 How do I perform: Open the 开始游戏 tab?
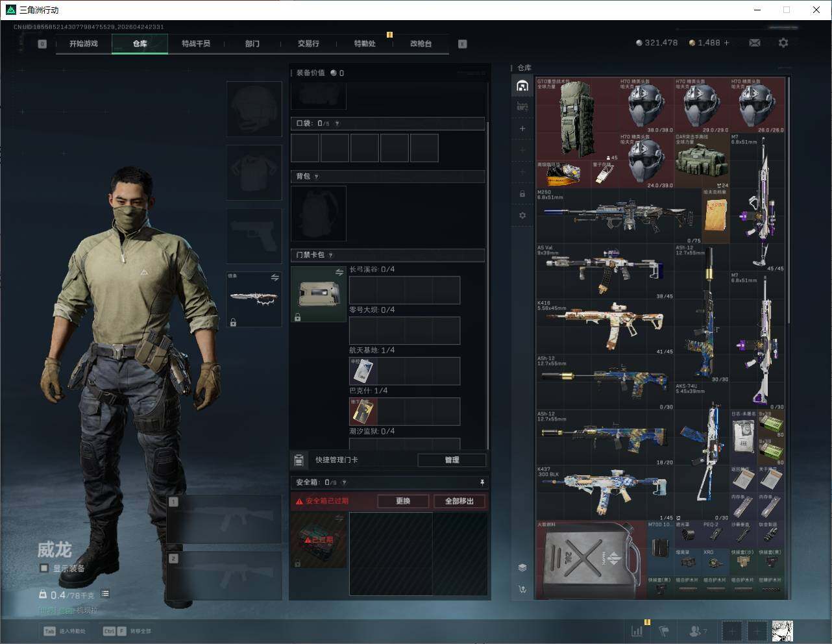pos(84,43)
